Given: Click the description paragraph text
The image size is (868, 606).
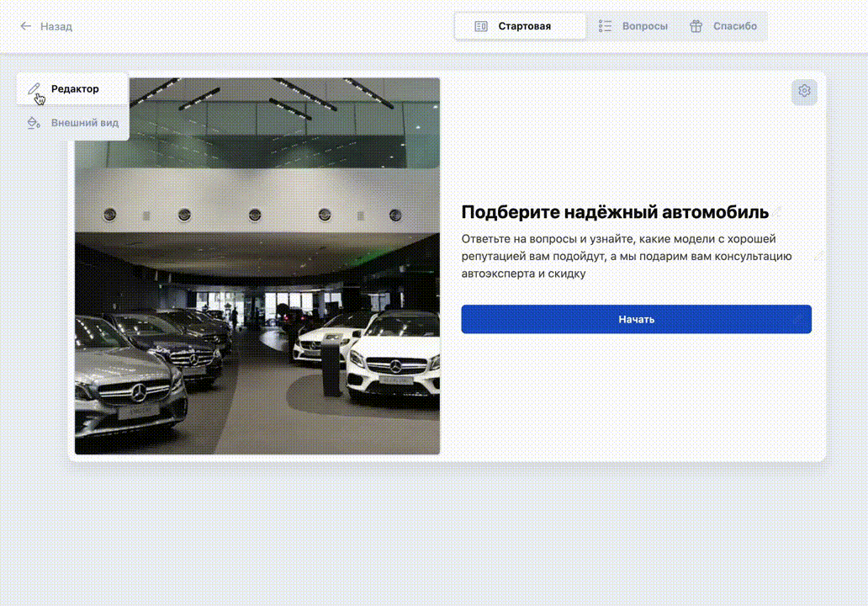Looking at the screenshot, I should (627, 256).
